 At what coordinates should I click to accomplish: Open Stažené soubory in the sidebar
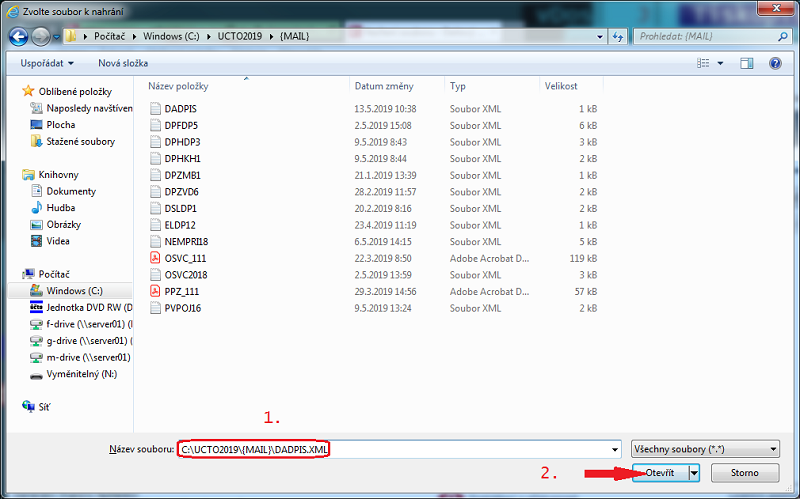coord(81,141)
